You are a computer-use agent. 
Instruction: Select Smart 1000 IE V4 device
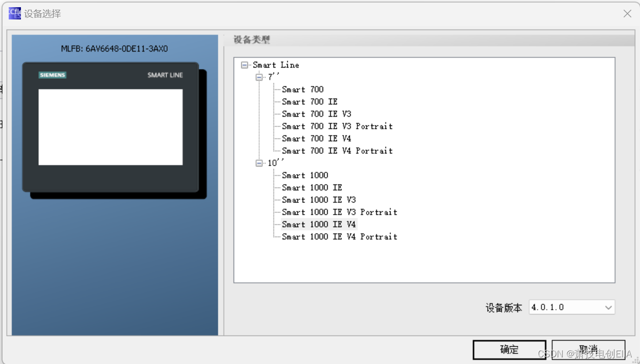click(319, 224)
